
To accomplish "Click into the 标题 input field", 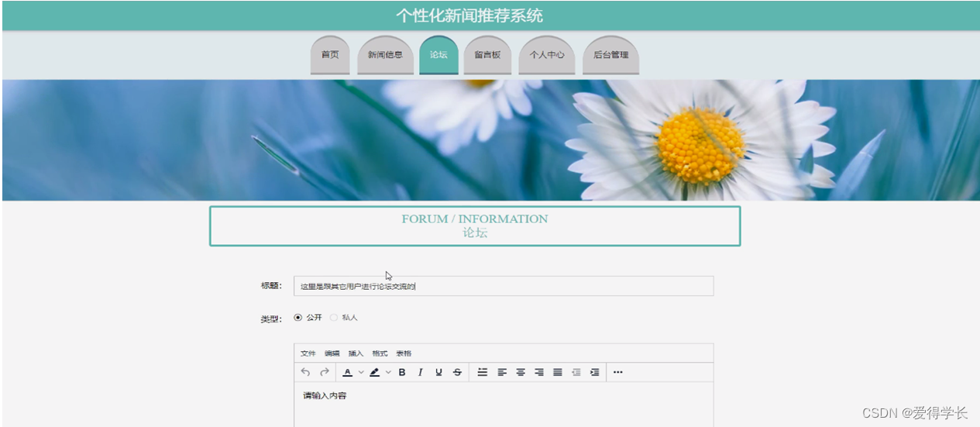I will click(x=504, y=286).
